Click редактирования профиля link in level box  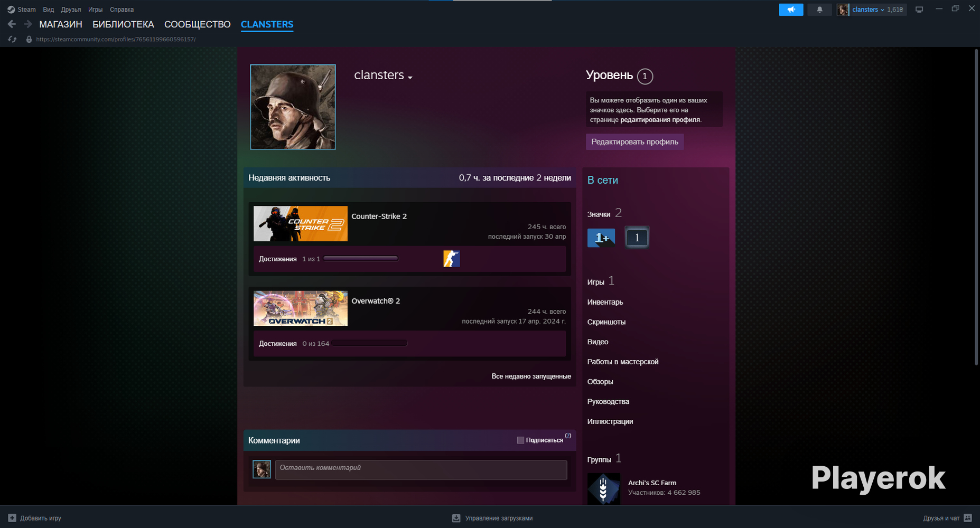[x=660, y=120]
